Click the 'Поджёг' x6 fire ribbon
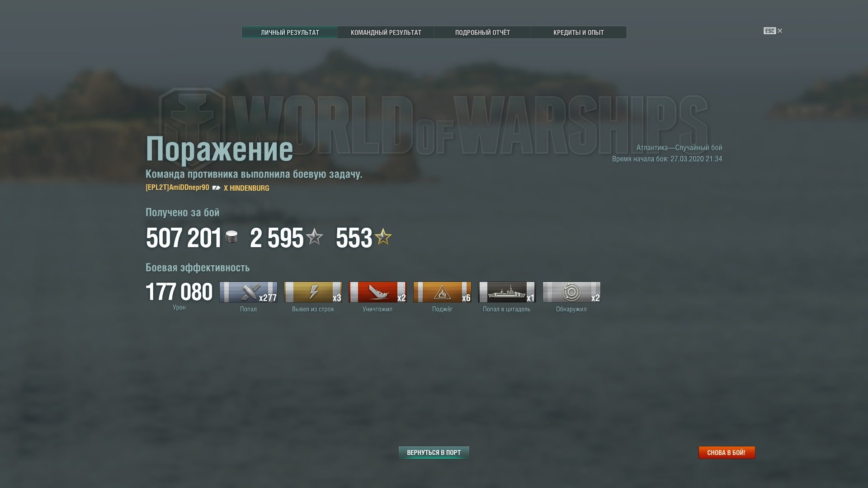868x488 pixels. point(442,292)
